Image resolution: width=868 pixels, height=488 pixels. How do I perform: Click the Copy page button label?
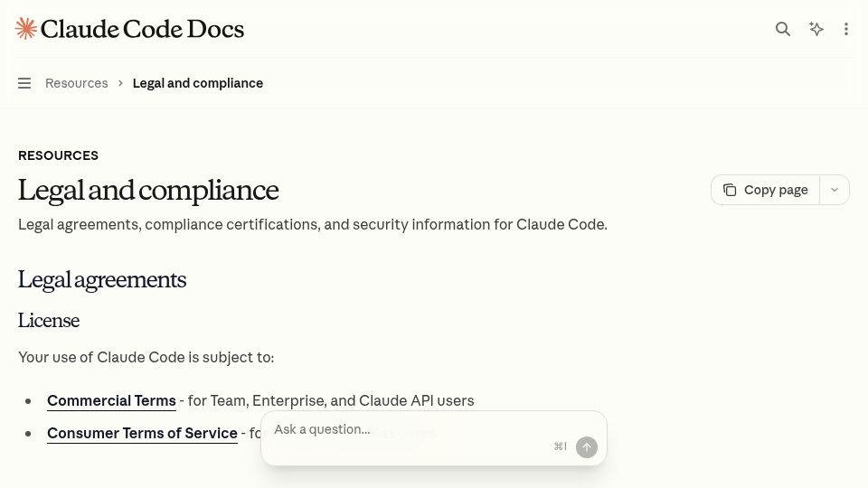[776, 190]
